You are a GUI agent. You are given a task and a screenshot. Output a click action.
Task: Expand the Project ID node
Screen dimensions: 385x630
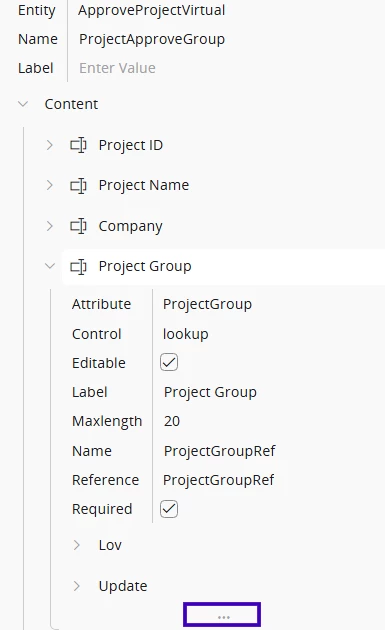[x=49, y=145]
